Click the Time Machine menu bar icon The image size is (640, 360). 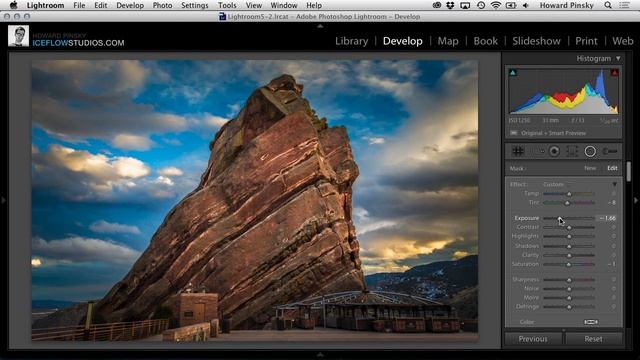pos(481,5)
